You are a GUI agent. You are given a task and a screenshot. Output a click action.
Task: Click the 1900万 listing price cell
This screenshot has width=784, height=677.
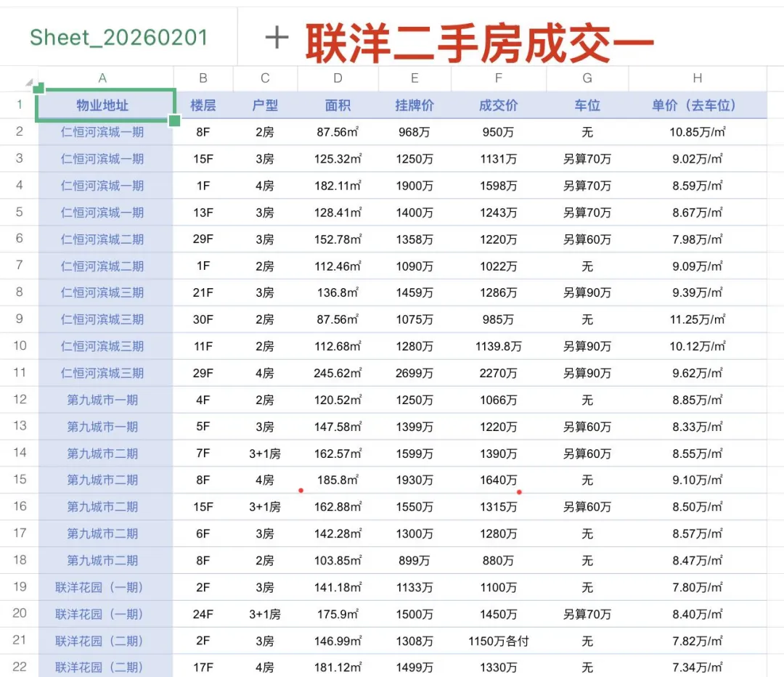coord(415,186)
